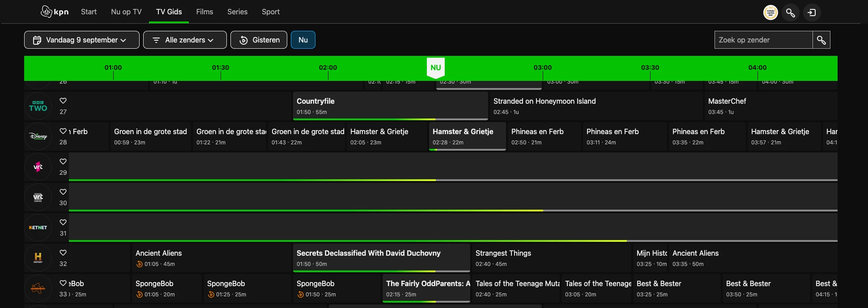Click the Nickelodeon channel logo
Viewport: 868px width, 308px height.
[x=38, y=288]
